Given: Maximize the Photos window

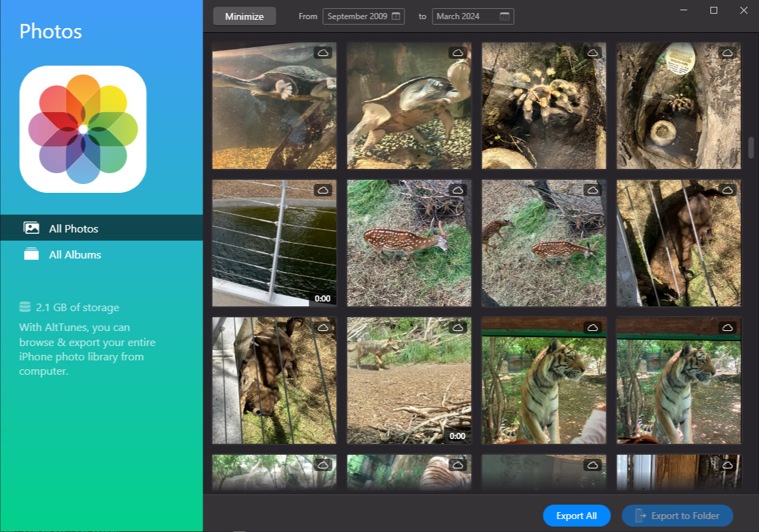Looking at the screenshot, I should click(714, 10).
